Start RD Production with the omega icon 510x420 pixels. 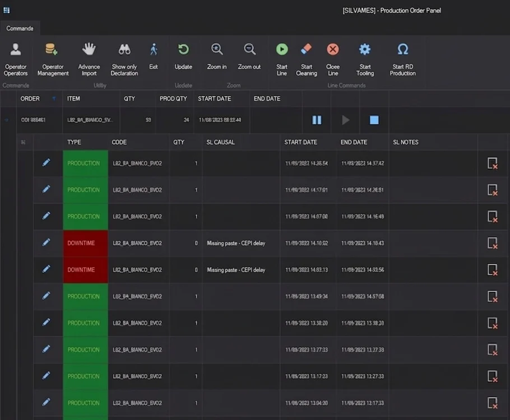tap(402, 59)
